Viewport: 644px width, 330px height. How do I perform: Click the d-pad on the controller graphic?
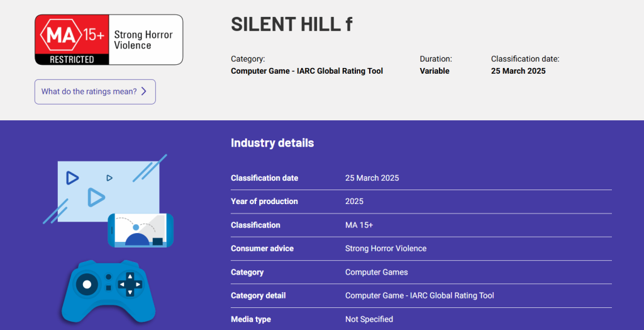click(130, 284)
